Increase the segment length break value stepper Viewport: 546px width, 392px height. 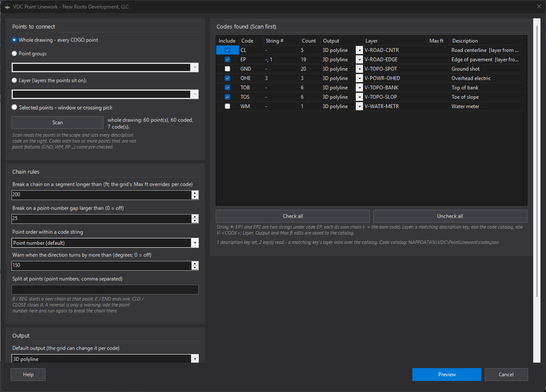tap(195, 193)
